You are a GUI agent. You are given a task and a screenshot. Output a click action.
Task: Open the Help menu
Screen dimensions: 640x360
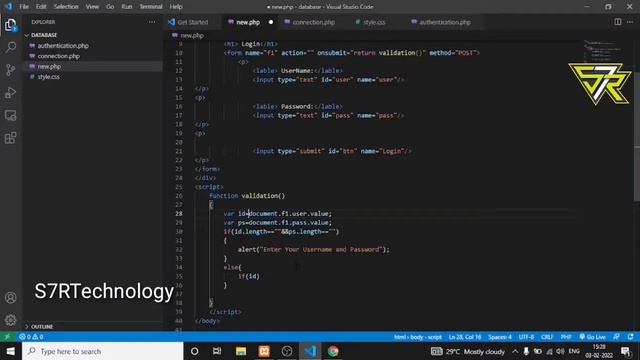click(x=176, y=7)
